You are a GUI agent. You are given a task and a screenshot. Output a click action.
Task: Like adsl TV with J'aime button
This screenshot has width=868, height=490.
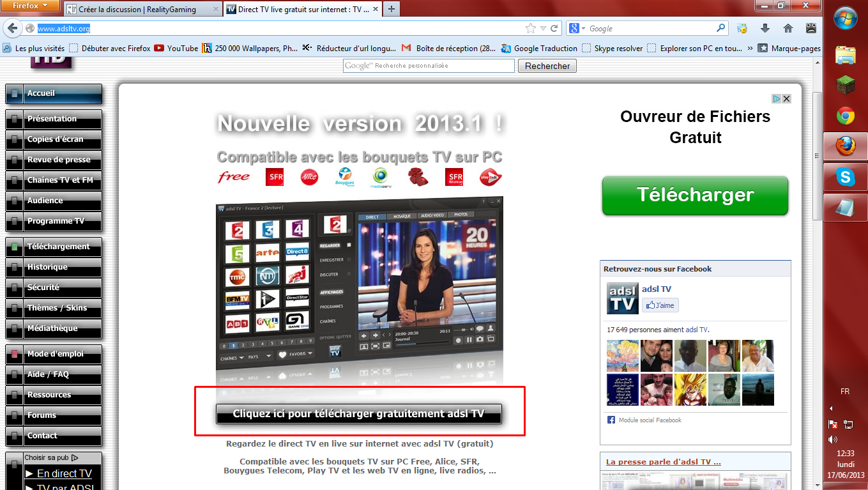coord(660,305)
